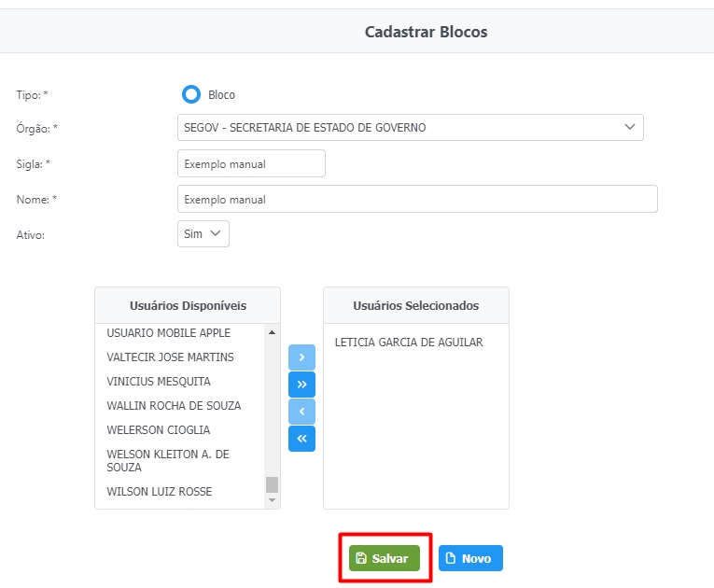Screen dimensions: 714x588
Task: Select LETICIA GARCIA DE AGUILAR in selected users
Action: [x=409, y=343]
